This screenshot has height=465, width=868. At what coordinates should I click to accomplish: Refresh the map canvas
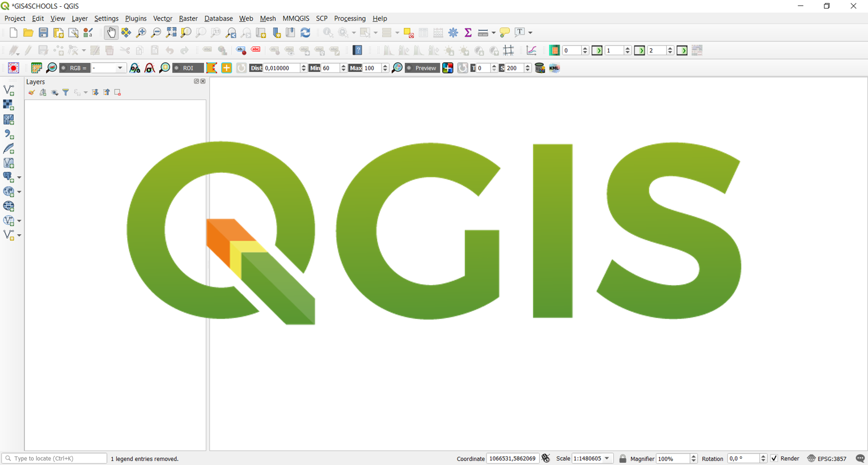(x=306, y=33)
